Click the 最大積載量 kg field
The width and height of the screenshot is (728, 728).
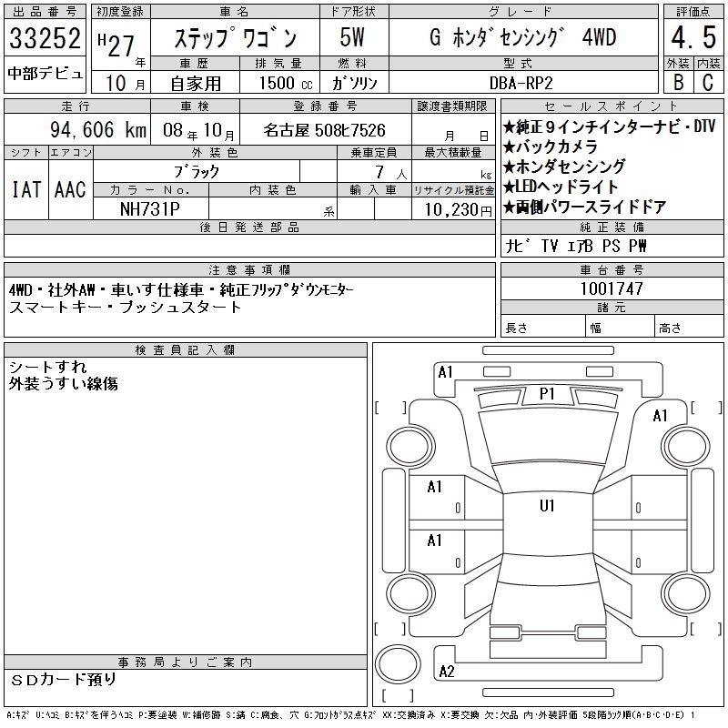[453, 171]
